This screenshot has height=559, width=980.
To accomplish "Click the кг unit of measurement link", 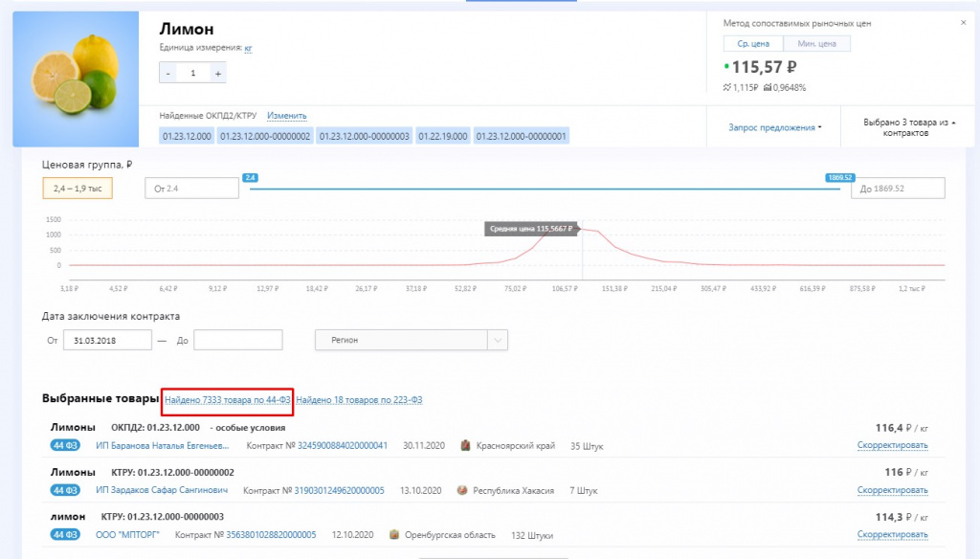I will pyautogui.click(x=248, y=48).
